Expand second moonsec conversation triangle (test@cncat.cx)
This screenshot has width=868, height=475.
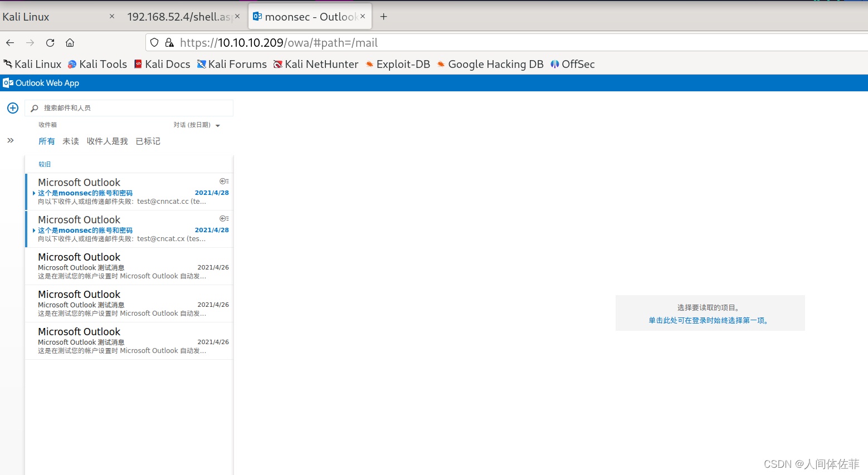click(x=34, y=231)
